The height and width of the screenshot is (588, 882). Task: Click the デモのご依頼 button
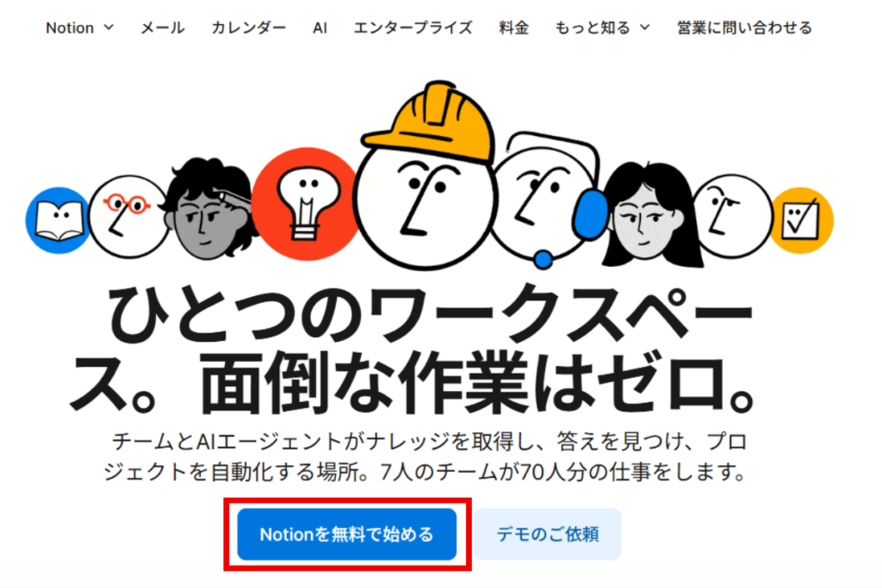coord(547,534)
